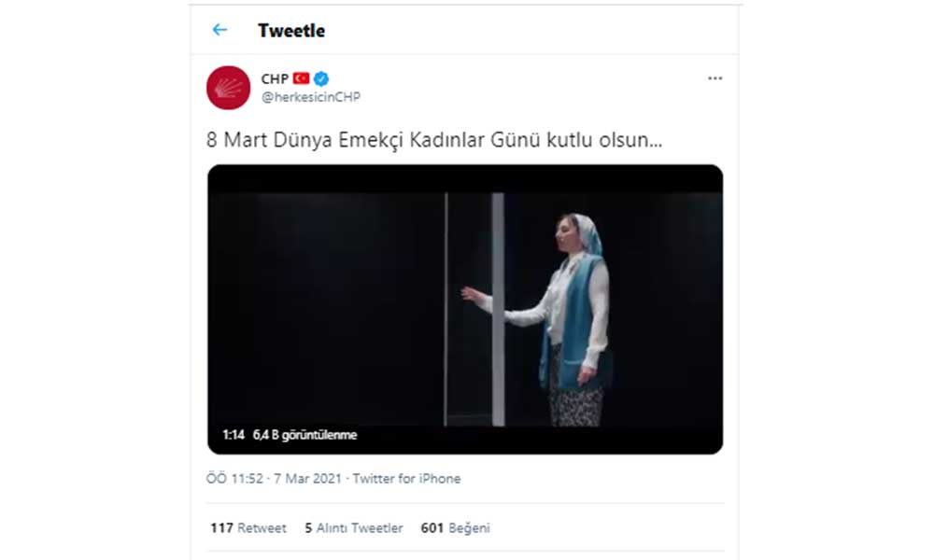Click the vertical pole in the video

pyautogui.click(x=498, y=308)
